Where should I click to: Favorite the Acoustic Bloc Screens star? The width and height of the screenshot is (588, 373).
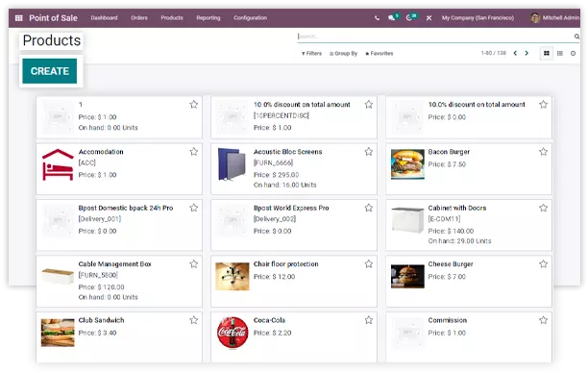(369, 152)
